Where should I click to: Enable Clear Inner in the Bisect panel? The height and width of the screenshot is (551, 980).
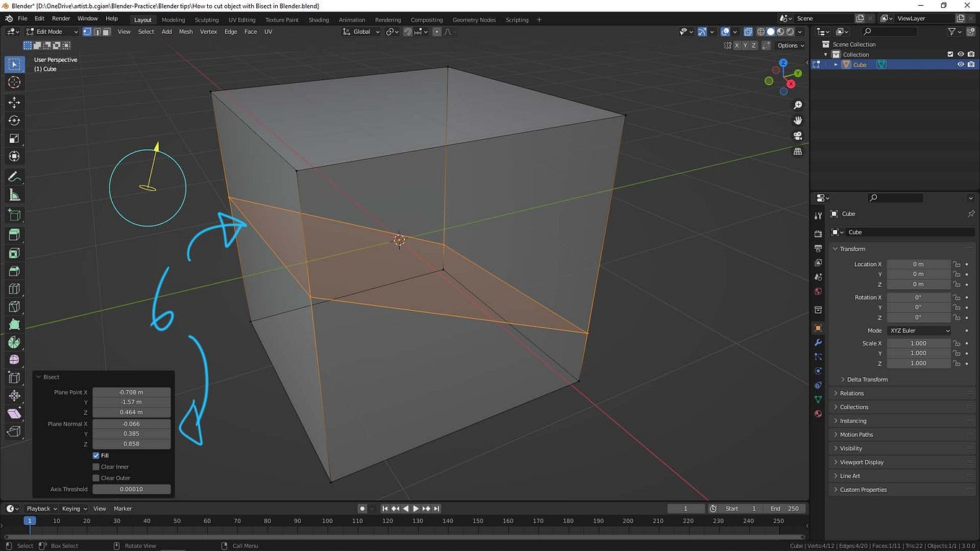coord(96,467)
